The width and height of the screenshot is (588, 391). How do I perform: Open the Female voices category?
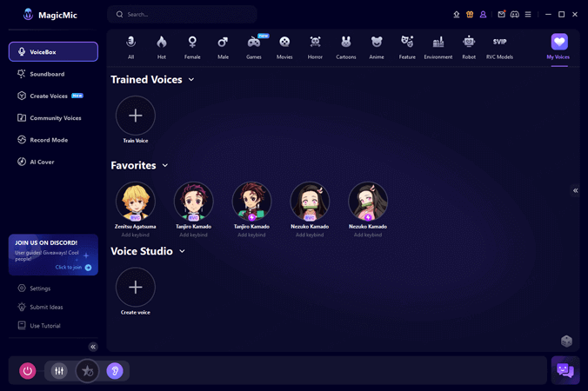(x=192, y=48)
